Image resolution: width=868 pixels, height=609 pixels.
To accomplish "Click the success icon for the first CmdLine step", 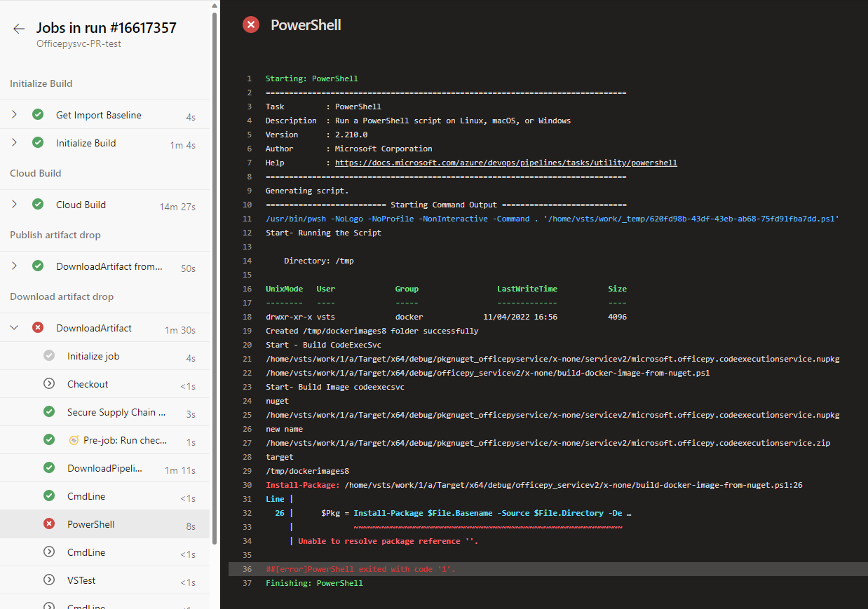I will [49, 495].
